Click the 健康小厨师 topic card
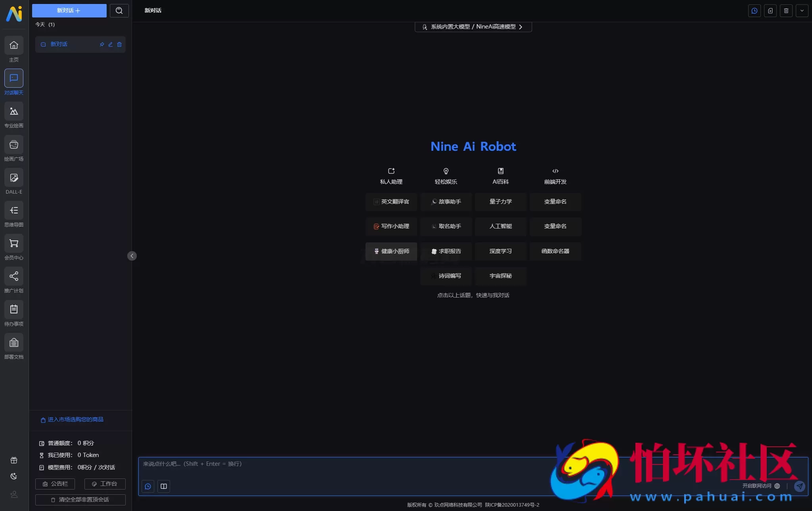Screen dimensions: 812x511 point(391,251)
